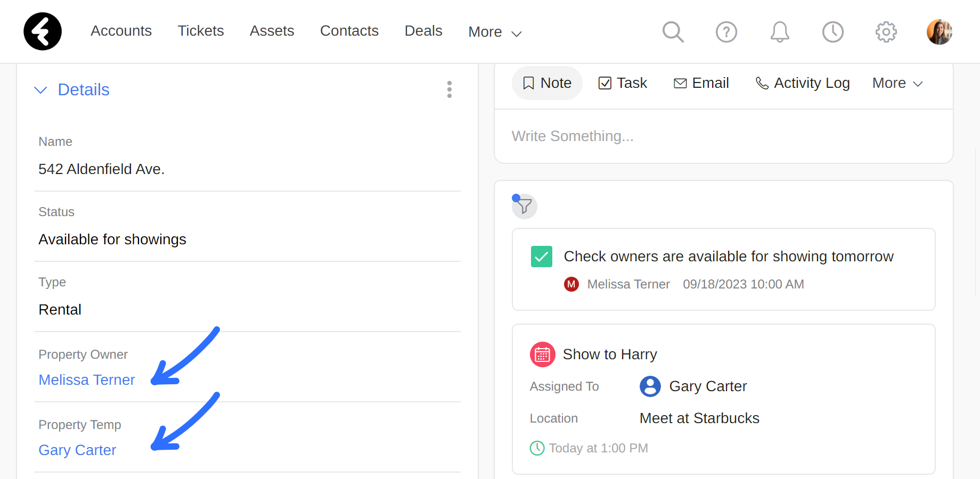Select the Activity Log tab
Viewport: 980px width, 479px height.
803,83
